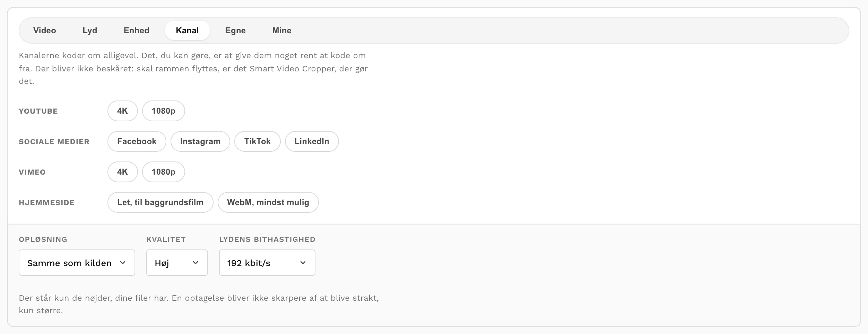Select 'Let, til baggrundsfilm' preset

(160, 202)
